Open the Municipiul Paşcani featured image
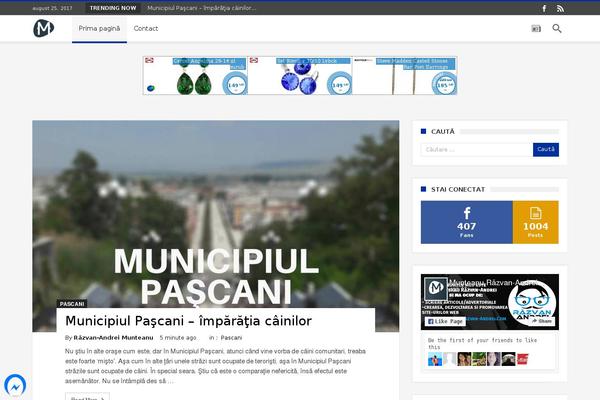The width and height of the screenshot is (600, 400). point(216,214)
